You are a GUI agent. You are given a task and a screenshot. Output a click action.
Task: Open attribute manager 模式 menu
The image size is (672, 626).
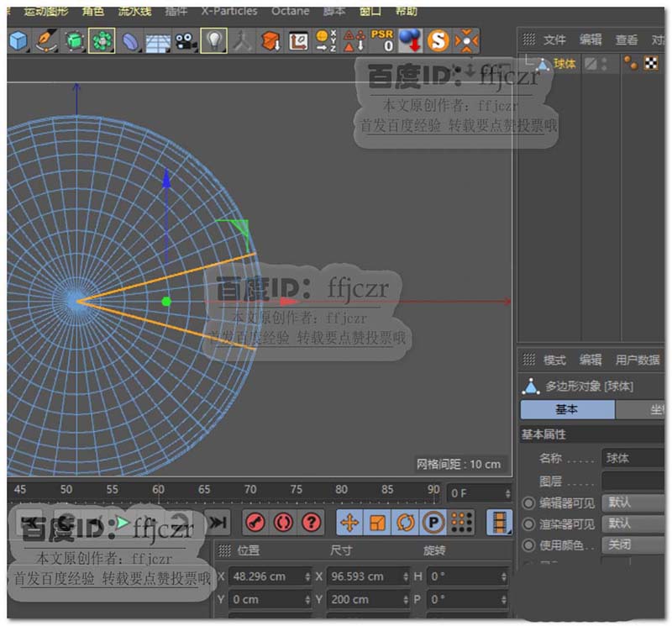(x=554, y=360)
